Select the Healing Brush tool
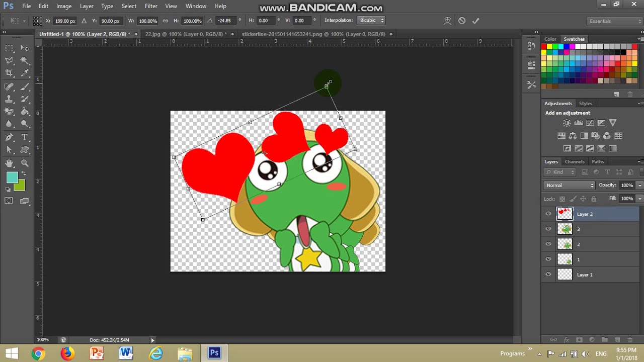 pos(9,86)
